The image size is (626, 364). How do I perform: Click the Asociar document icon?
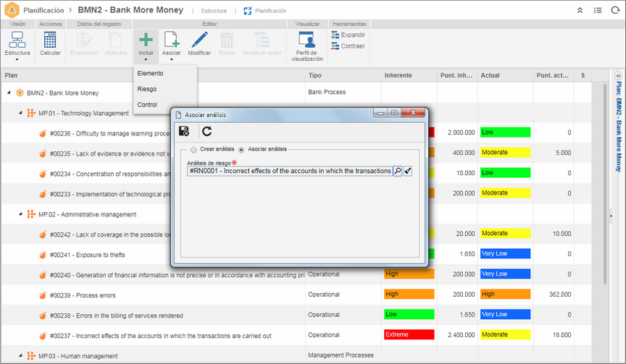click(171, 40)
